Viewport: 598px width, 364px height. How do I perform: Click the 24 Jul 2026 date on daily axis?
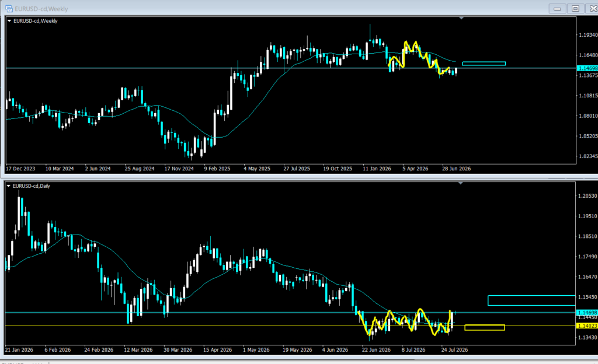(x=454, y=350)
